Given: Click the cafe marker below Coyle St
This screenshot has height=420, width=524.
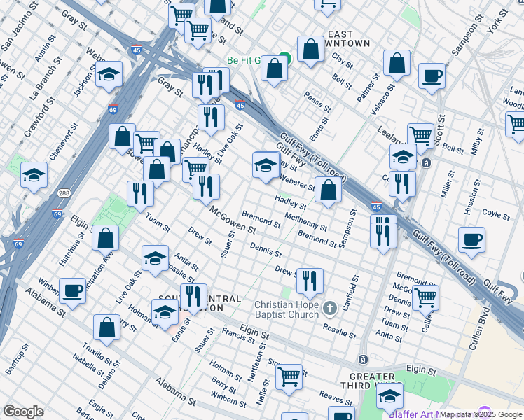Looking at the screenshot, I should click(x=471, y=242).
